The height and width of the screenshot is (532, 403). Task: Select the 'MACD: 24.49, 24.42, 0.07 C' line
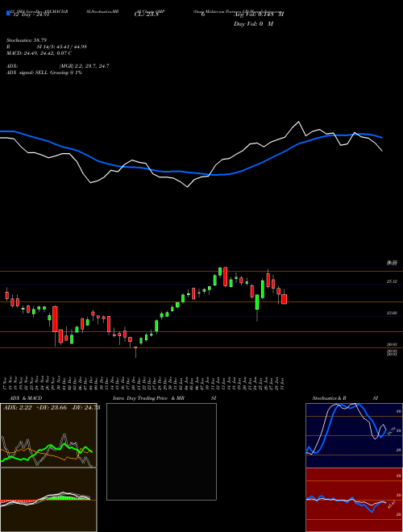tap(39, 53)
